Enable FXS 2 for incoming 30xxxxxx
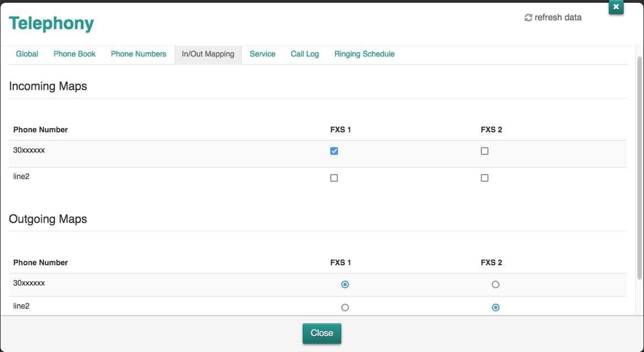This screenshot has width=644, height=352. click(485, 151)
